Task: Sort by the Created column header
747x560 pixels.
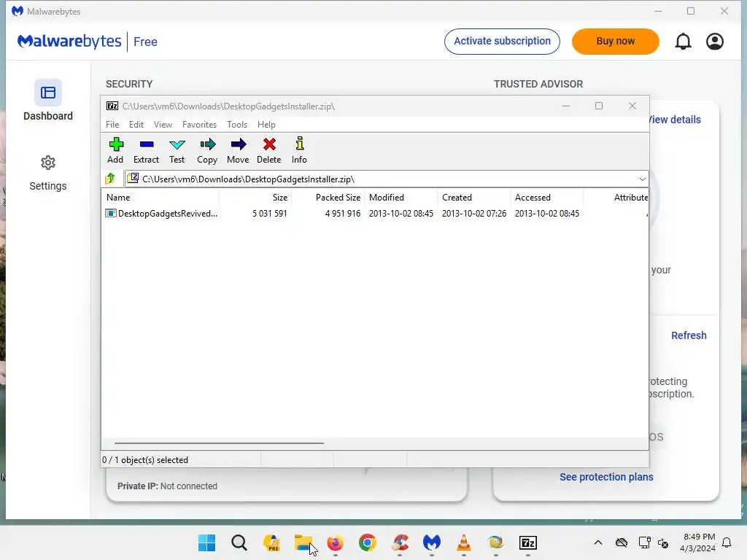Action: pos(474,197)
